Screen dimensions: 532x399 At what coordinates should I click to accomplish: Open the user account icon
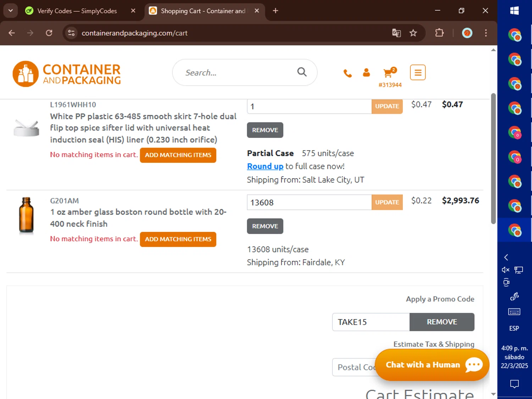366,73
